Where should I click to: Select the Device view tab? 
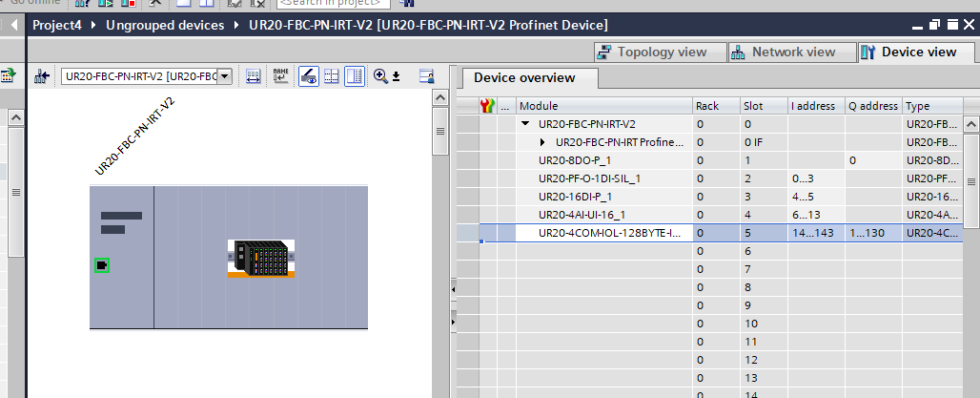[x=917, y=52]
